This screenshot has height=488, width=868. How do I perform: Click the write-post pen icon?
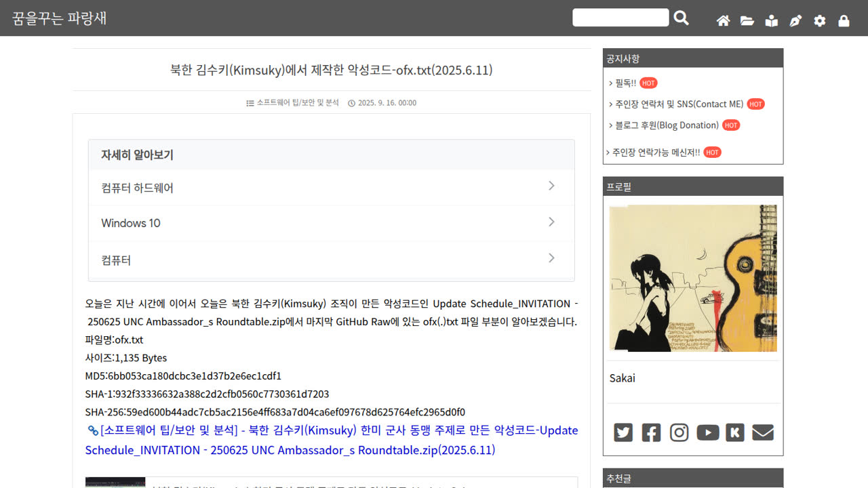pyautogui.click(x=795, y=21)
